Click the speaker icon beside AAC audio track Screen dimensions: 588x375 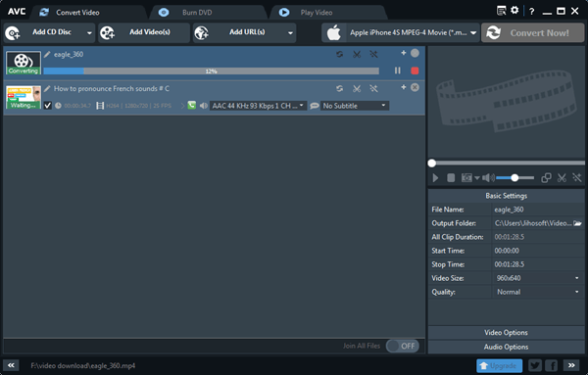click(204, 106)
